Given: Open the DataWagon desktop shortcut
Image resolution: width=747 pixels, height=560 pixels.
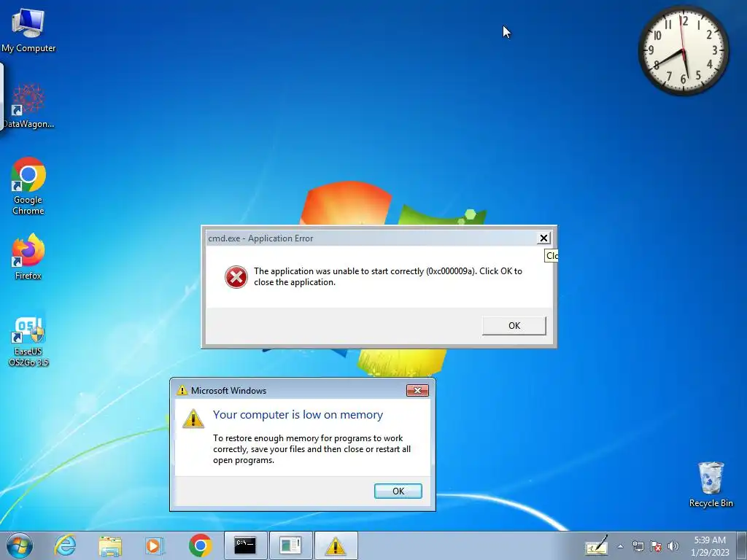Looking at the screenshot, I should 28,106.
